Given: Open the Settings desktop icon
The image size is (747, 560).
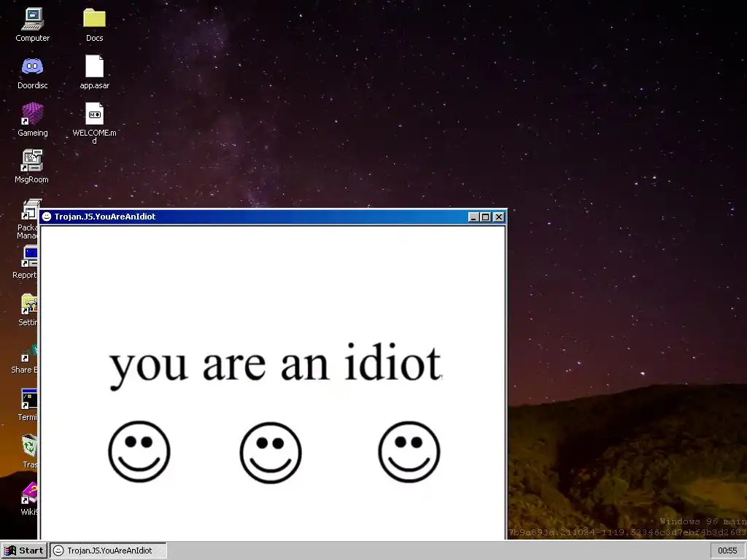Looking at the screenshot, I should tap(29, 304).
